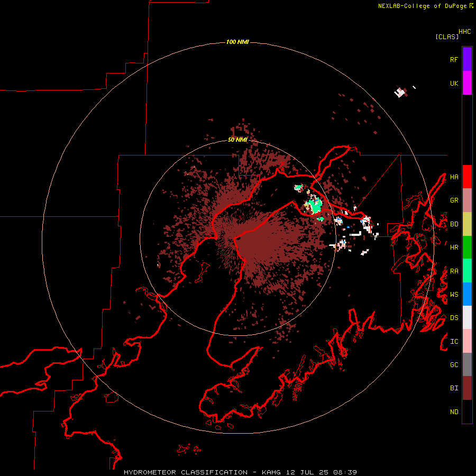Click the UK magenta legend swatch
This screenshot has width=476, height=476.
pos(467,83)
